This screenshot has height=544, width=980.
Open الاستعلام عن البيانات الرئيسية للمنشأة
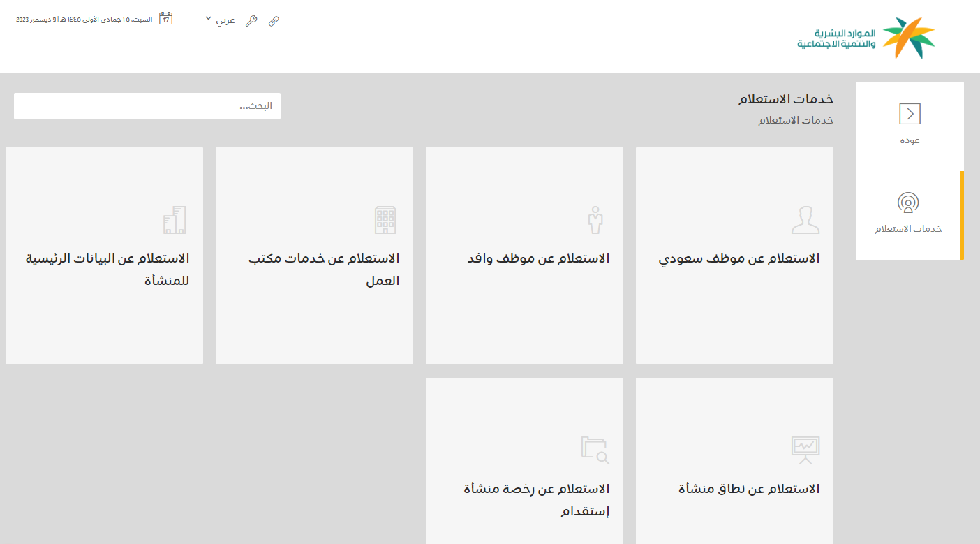(x=104, y=256)
